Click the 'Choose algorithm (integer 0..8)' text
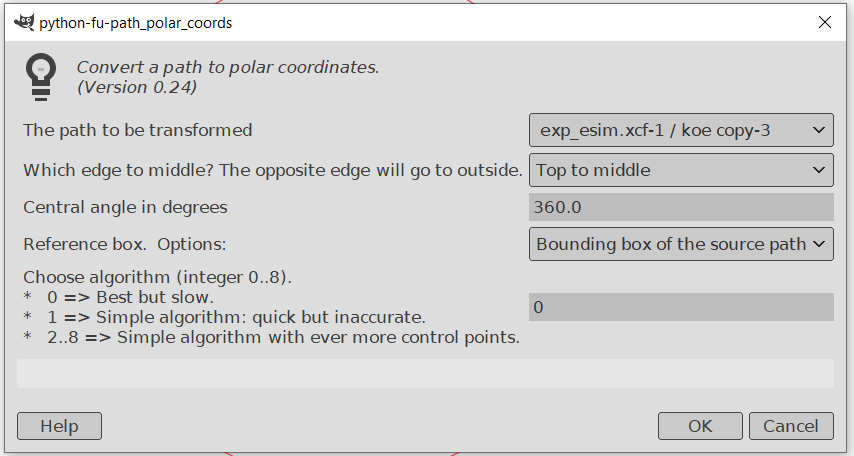The image size is (854, 456). pyautogui.click(x=157, y=277)
